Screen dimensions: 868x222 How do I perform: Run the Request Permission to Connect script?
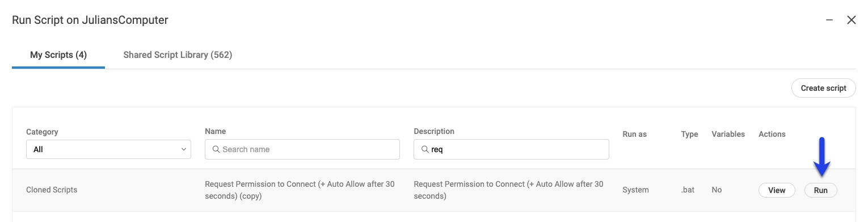click(x=820, y=190)
